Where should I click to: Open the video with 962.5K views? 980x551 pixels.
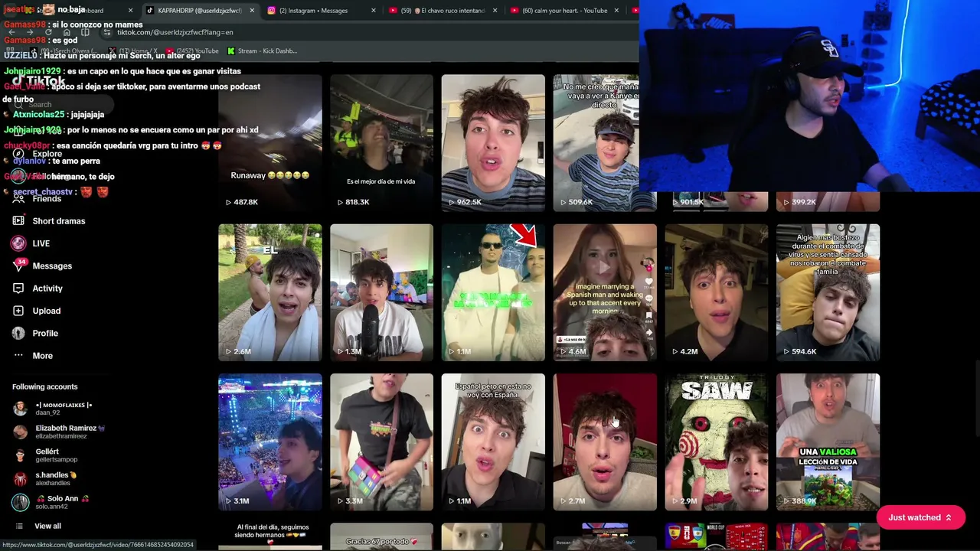[x=493, y=142]
